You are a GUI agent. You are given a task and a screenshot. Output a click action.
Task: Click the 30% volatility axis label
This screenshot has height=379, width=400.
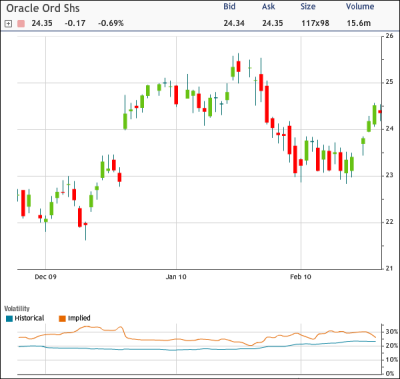[392, 332]
